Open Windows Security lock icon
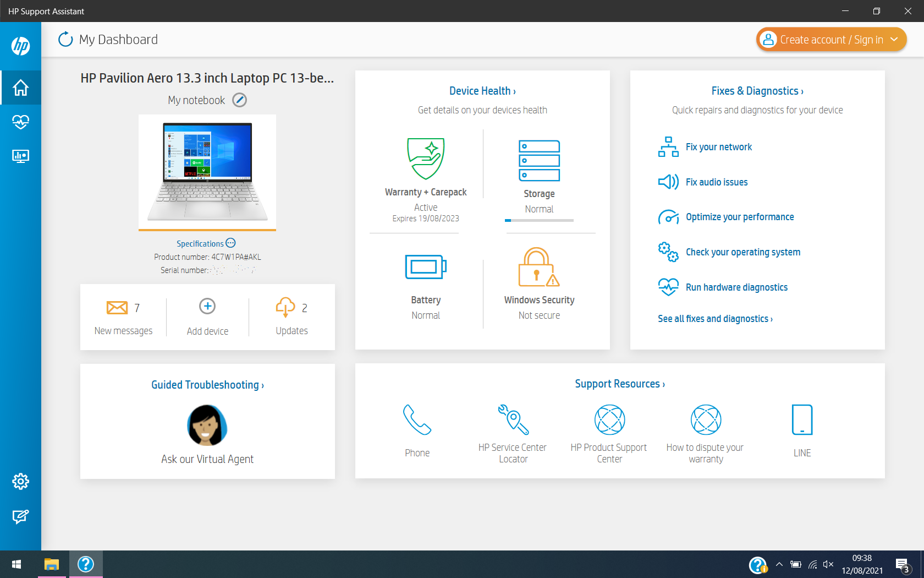 (x=539, y=267)
